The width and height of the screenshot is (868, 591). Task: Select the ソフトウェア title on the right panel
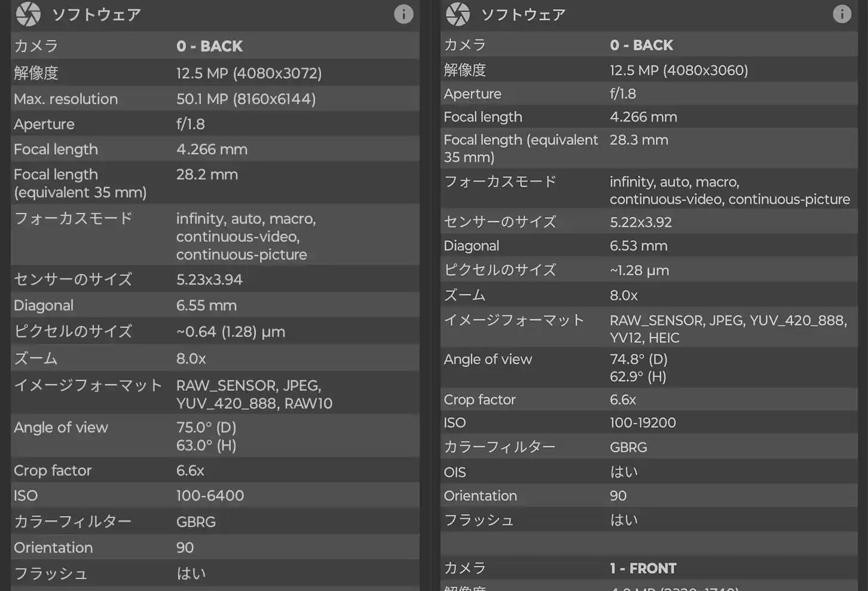(523, 14)
